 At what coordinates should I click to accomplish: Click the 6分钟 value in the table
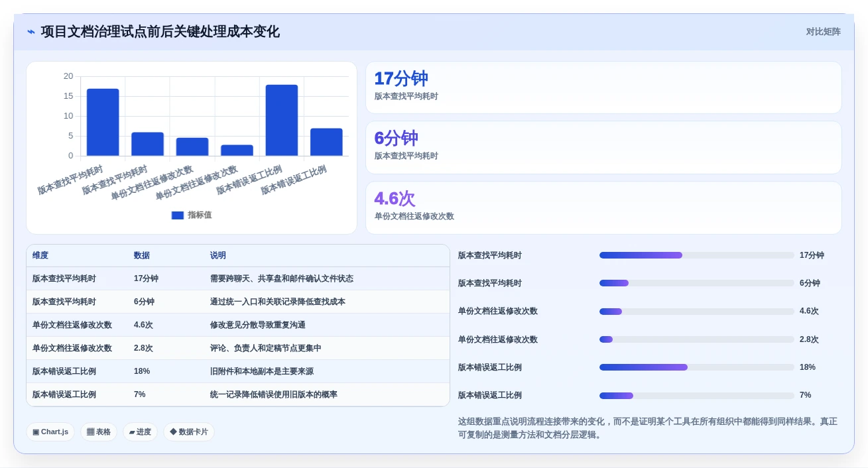[144, 302]
